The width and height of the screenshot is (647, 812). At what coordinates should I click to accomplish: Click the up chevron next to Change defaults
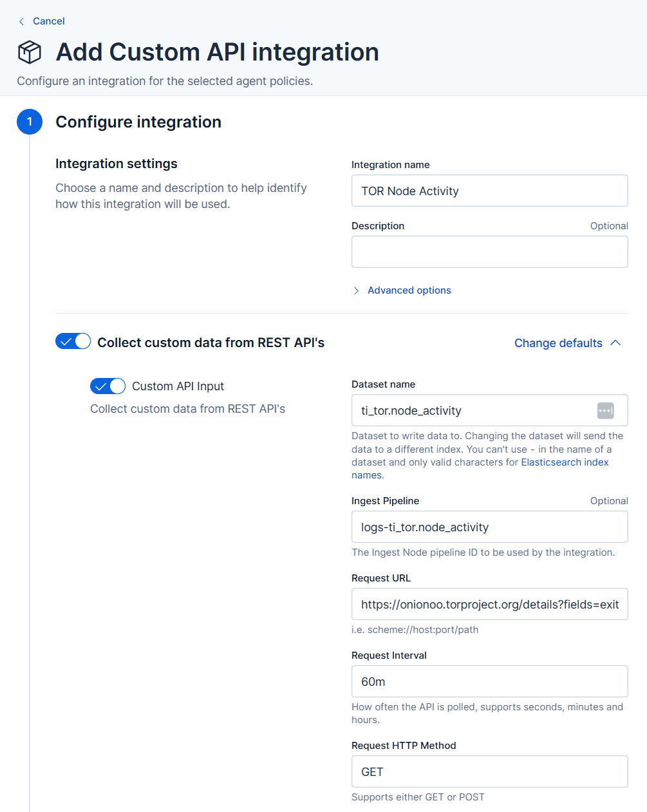tap(615, 343)
